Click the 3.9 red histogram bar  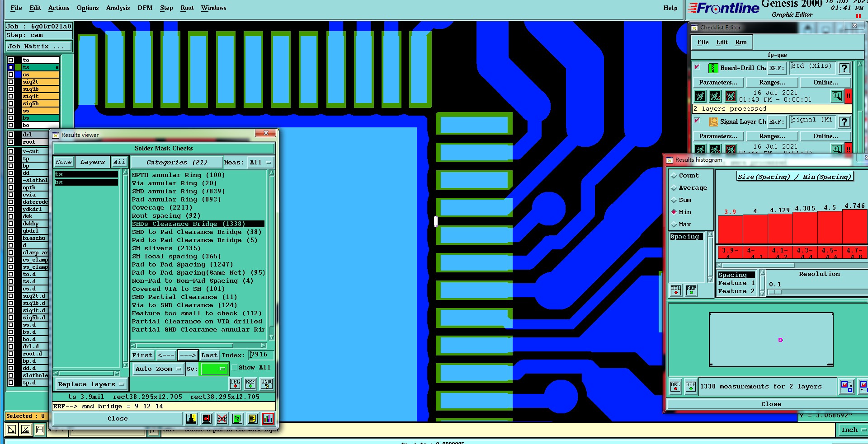[x=730, y=229]
